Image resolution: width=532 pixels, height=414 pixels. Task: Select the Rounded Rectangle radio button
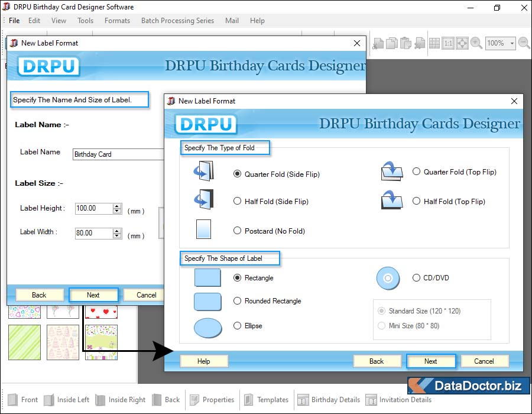[x=237, y=300]
